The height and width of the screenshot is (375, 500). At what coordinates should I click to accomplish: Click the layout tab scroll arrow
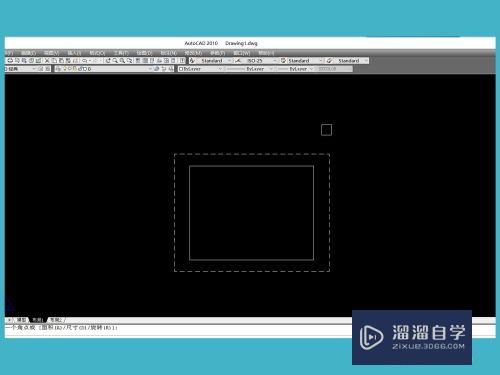(x=9, y=320)
